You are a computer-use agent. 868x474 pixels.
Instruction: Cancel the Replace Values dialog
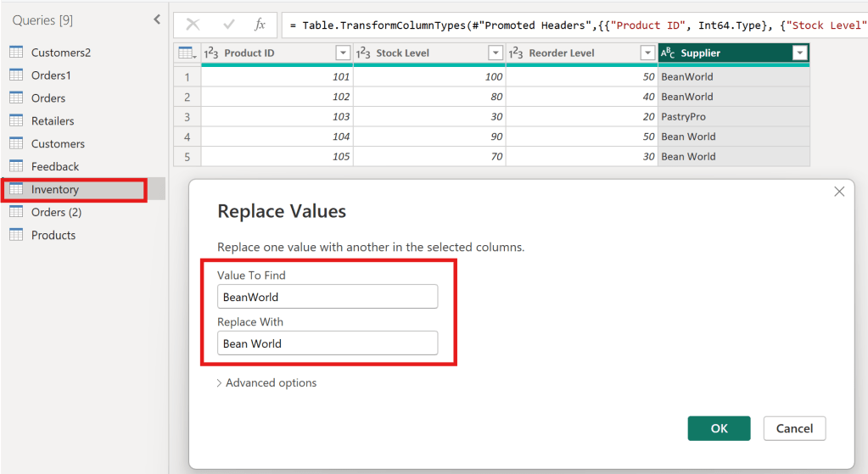click(794, 428)
